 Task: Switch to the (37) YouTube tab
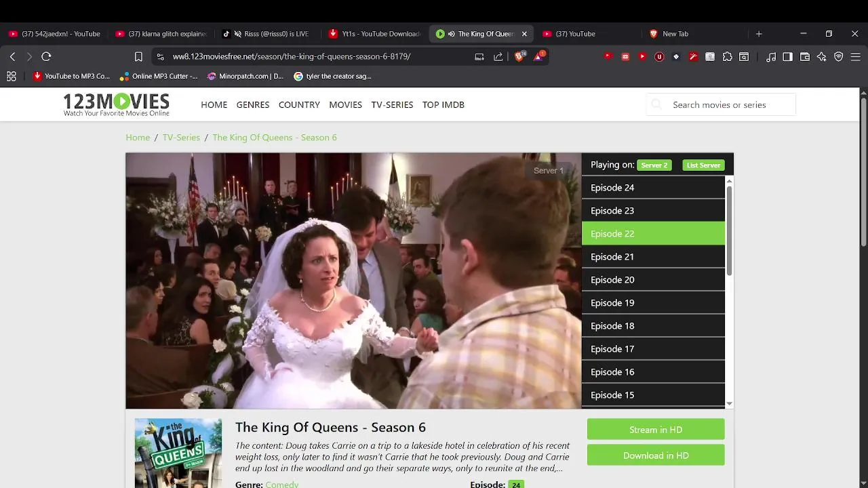point(589,34)
